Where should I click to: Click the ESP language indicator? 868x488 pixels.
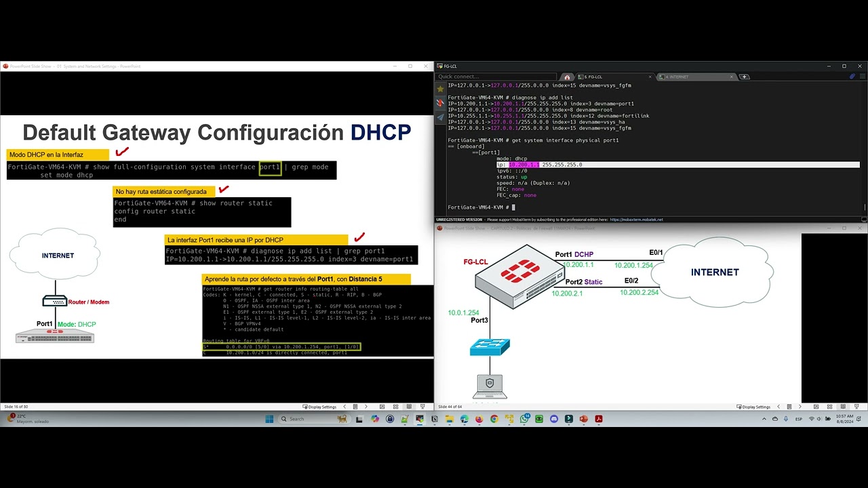799,419
